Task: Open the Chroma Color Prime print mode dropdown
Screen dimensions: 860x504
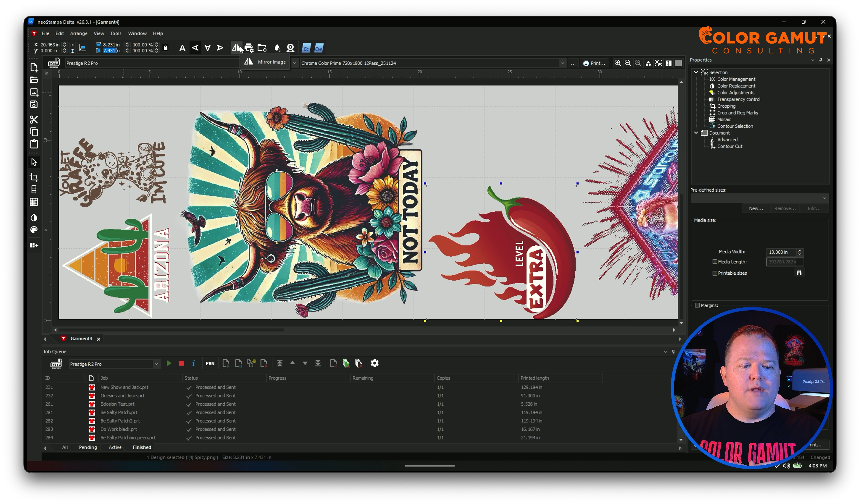Action: (x=562, y=63)
